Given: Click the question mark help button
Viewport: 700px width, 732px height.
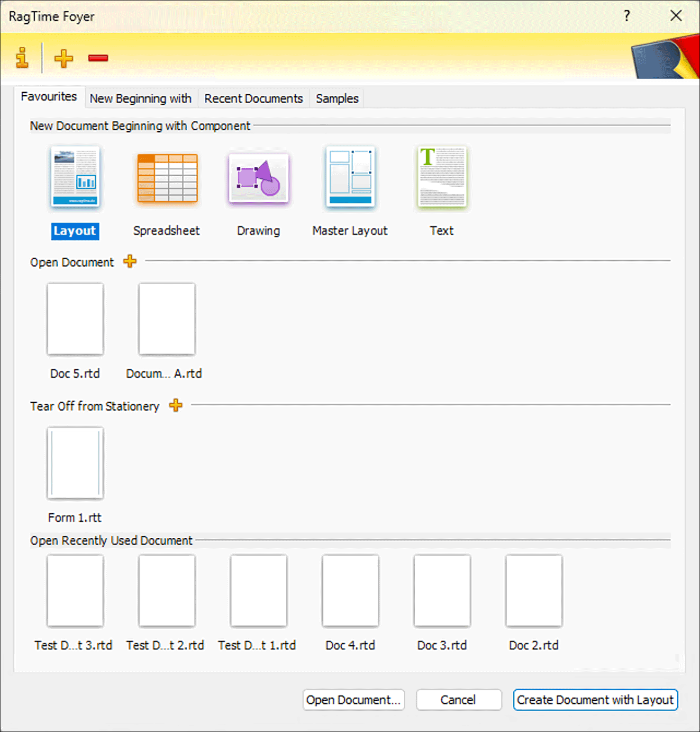Looking at the screenshot, I should [627, 16].
